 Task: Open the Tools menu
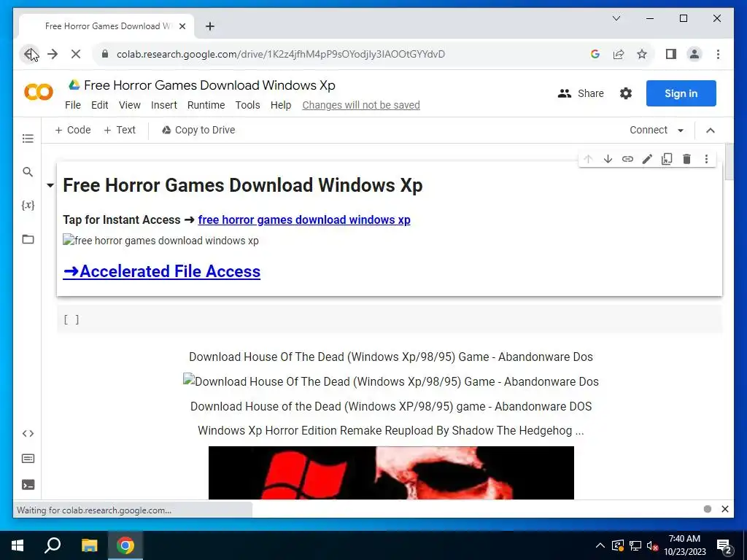[248, 105]
